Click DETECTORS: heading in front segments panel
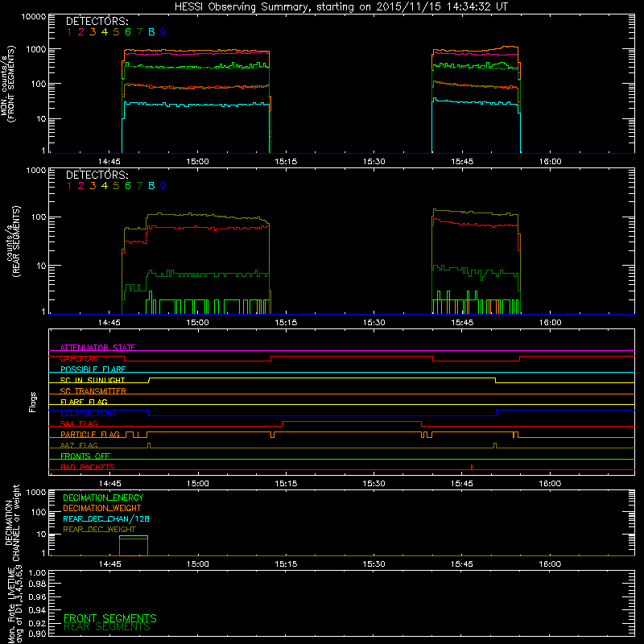 click(x=97, y=21)
